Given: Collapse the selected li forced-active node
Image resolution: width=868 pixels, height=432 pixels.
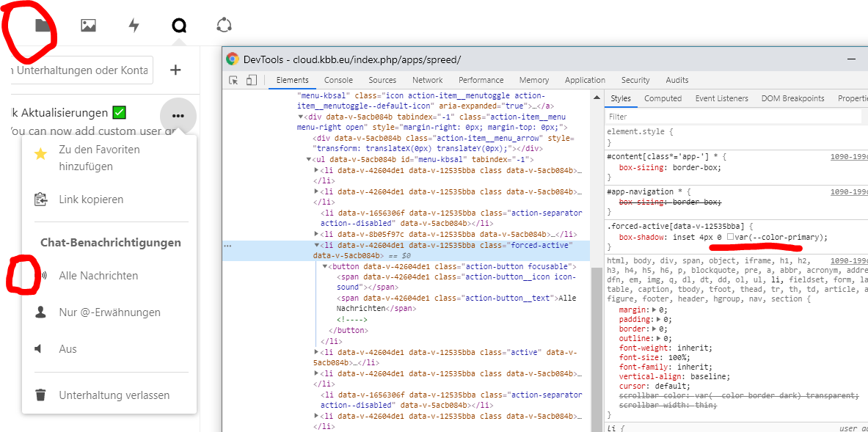Looking at the screenshot, I should pos(317,245).
